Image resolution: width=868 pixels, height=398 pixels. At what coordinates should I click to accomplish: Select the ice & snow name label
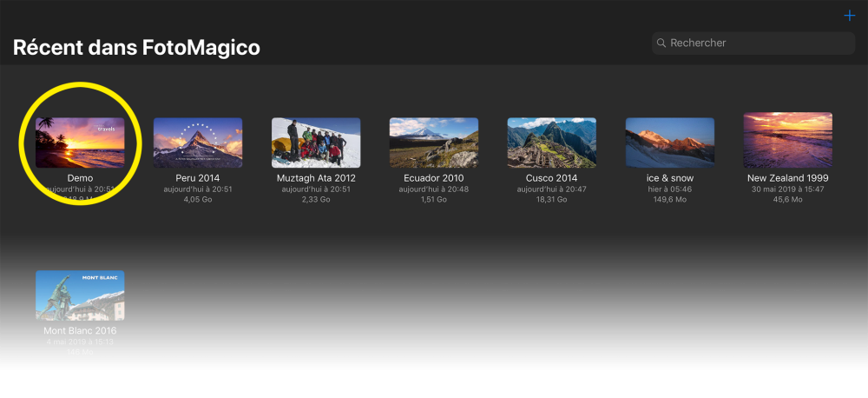[670, 178]
